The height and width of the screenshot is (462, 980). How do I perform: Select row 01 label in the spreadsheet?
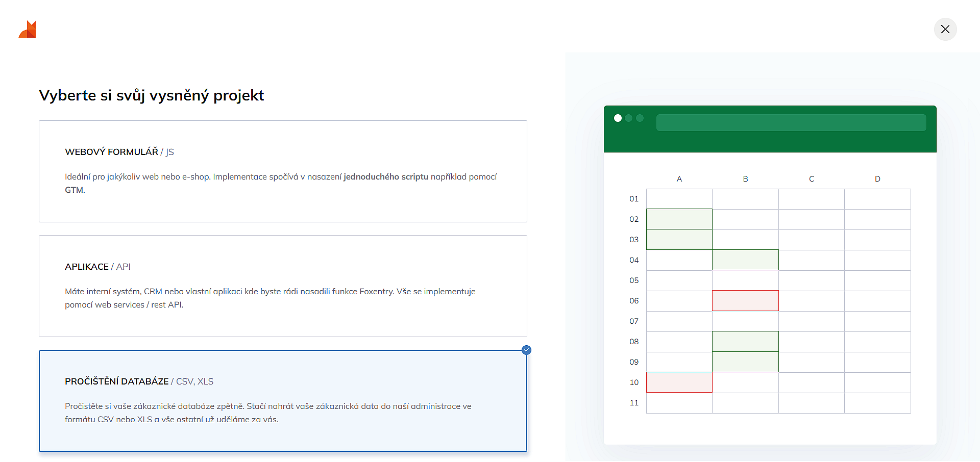(634, 199)
